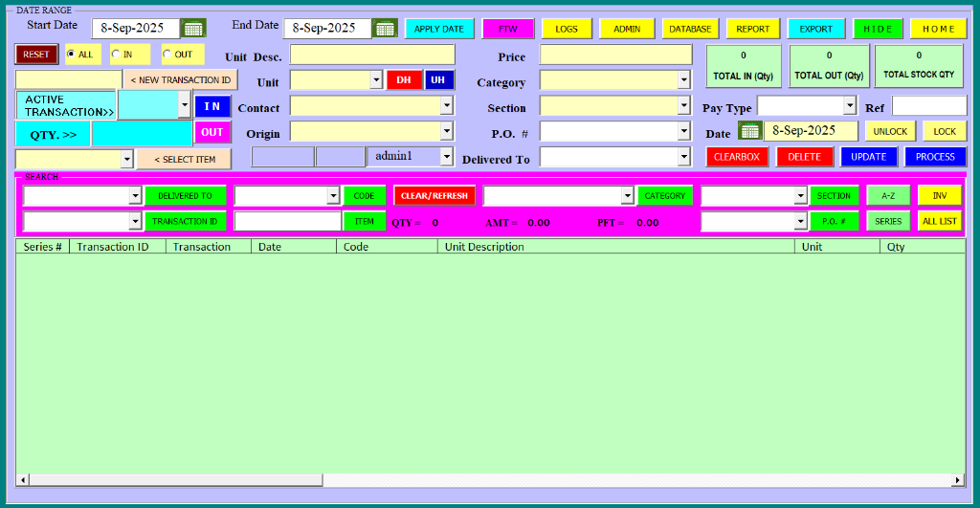Search by TRANSACTION ID button
980x508 pixels.
coord(185,221)
